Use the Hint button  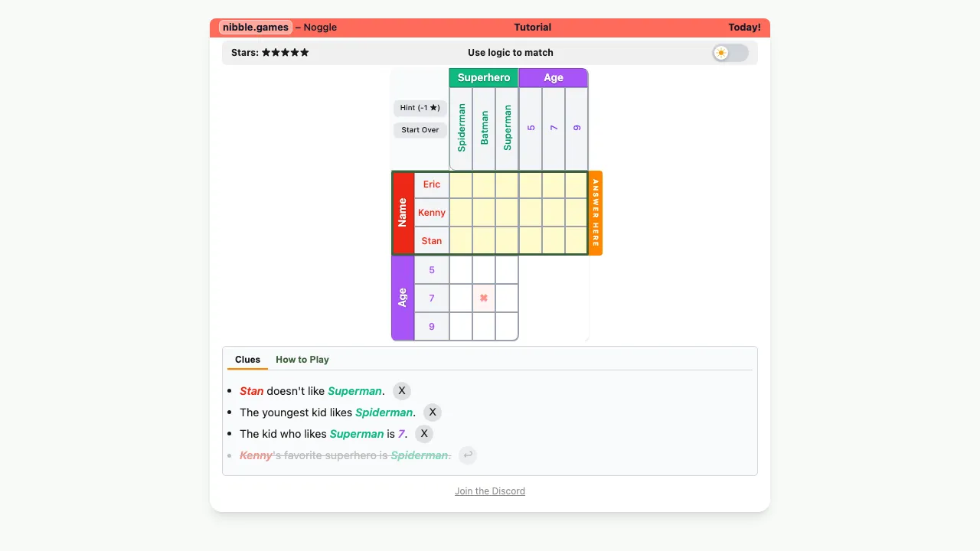[x=420, y=108]
